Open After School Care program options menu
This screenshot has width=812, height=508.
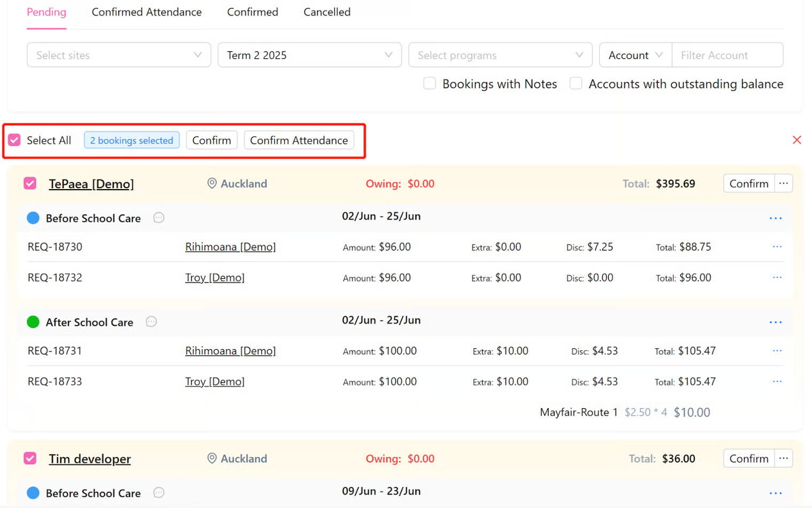pyautogui.click(x=775, y=322)
